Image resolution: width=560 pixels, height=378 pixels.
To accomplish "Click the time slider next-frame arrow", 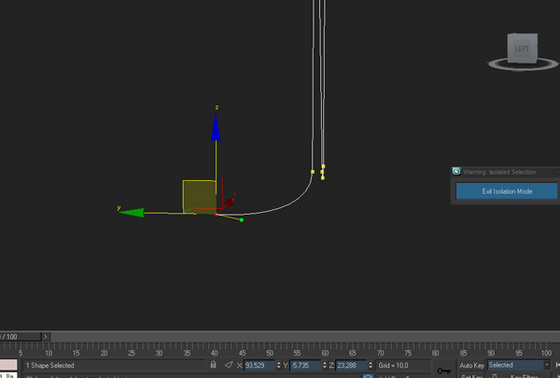I will [x=46, y=337].
